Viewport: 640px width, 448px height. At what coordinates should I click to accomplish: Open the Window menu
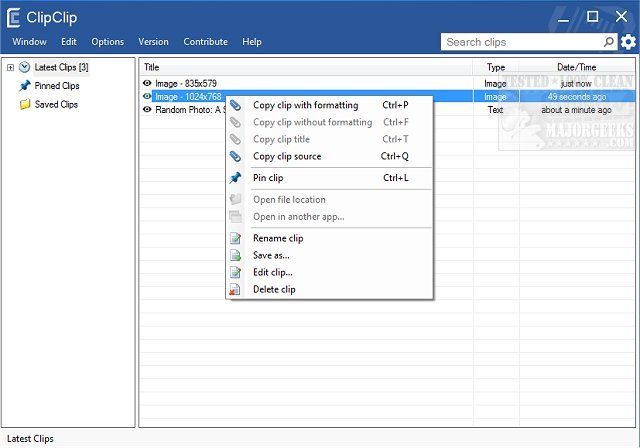[x=29, y=42]
